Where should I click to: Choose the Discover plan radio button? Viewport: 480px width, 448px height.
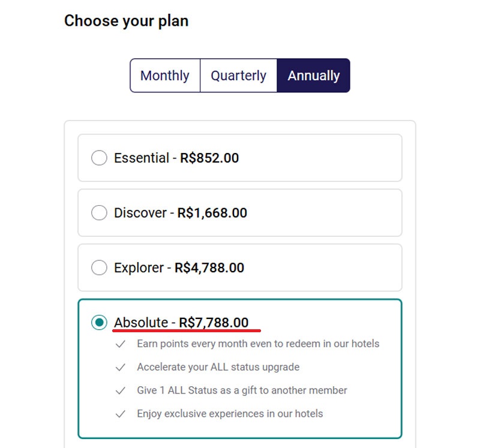click(x=99, y=213)
